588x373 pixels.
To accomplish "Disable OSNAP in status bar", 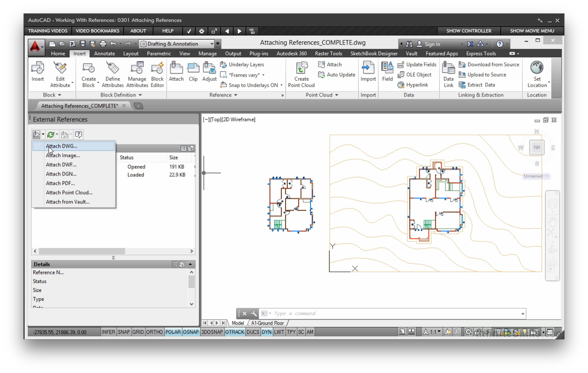I will tap(191, 332).
